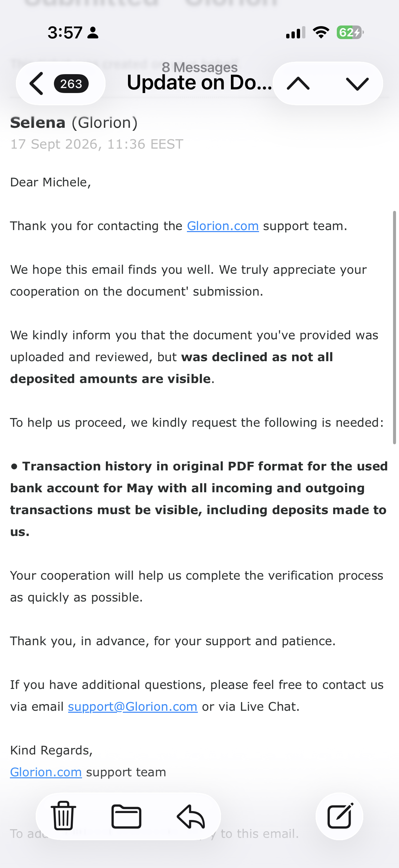The width and height of the screenshot is (399, 868).
Task: Tap the battery indicator in status bar
Action: (x=350, y=32)
